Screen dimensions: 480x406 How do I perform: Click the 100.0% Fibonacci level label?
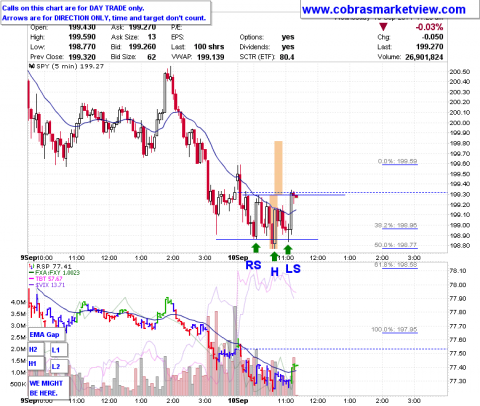click(394, 330)
